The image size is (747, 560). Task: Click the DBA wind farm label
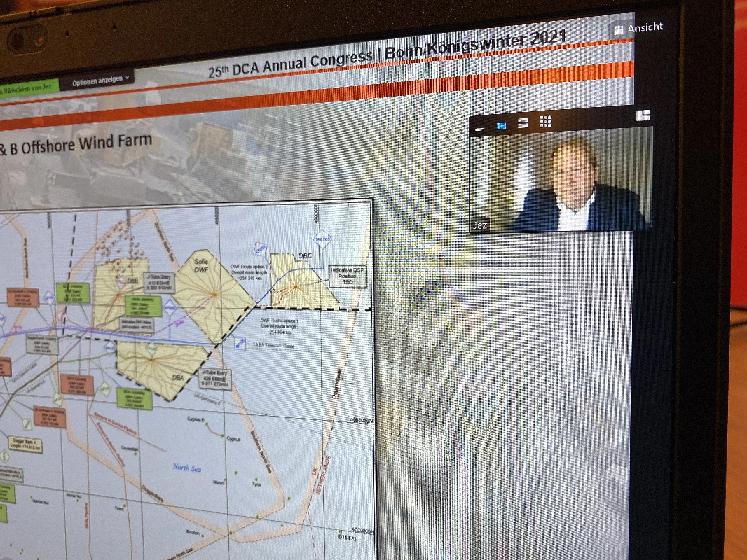pyautogui.click(x=178, y=377)
